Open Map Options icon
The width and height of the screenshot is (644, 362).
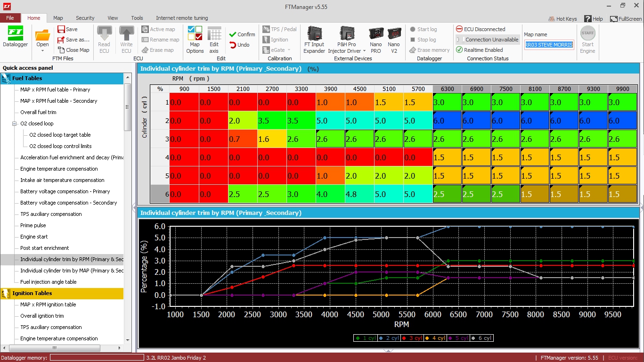pos(195,40)
